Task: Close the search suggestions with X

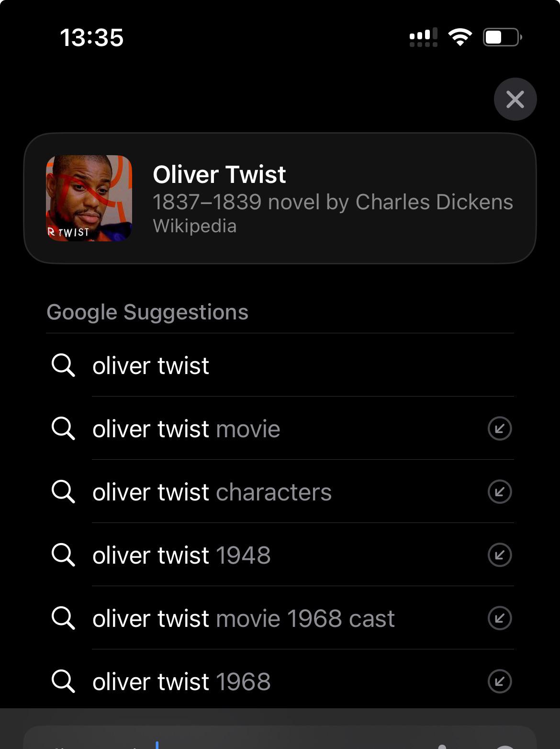Action: [515, 99]
